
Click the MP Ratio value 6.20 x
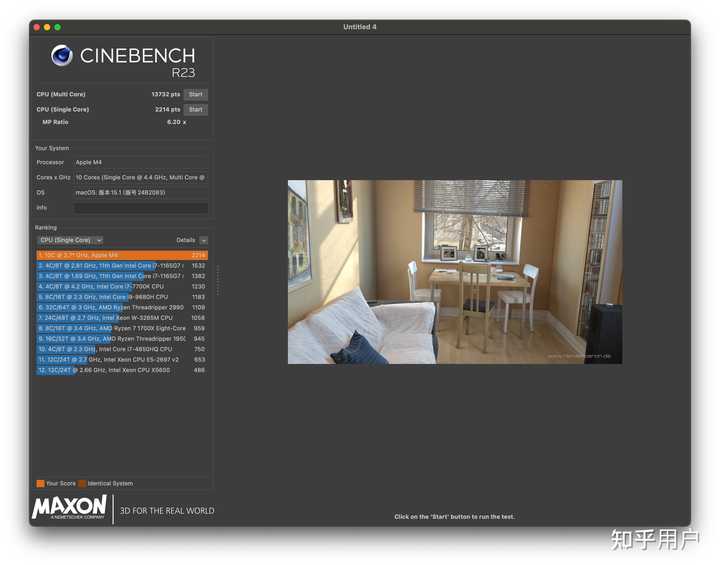177,122
